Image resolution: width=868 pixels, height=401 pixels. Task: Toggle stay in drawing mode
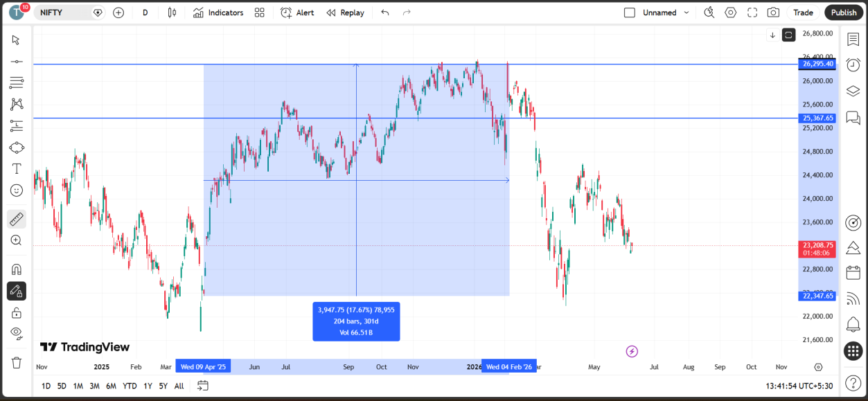coord(16,291)
